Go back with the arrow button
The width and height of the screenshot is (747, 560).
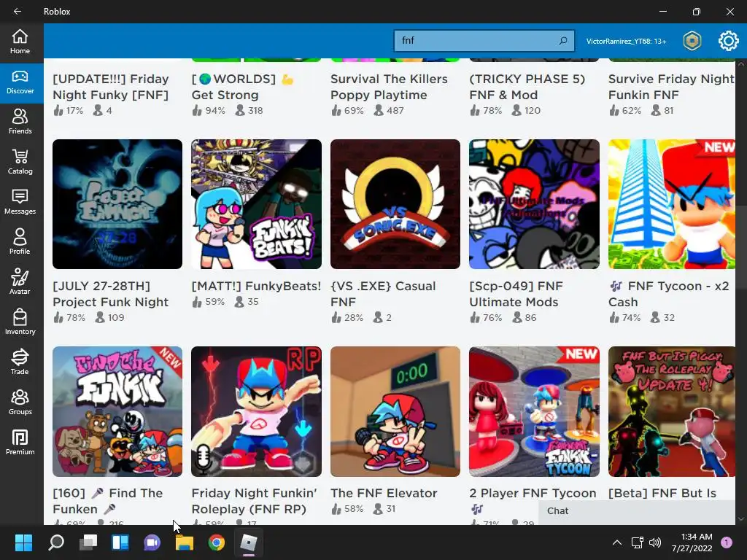coord(18,12)
